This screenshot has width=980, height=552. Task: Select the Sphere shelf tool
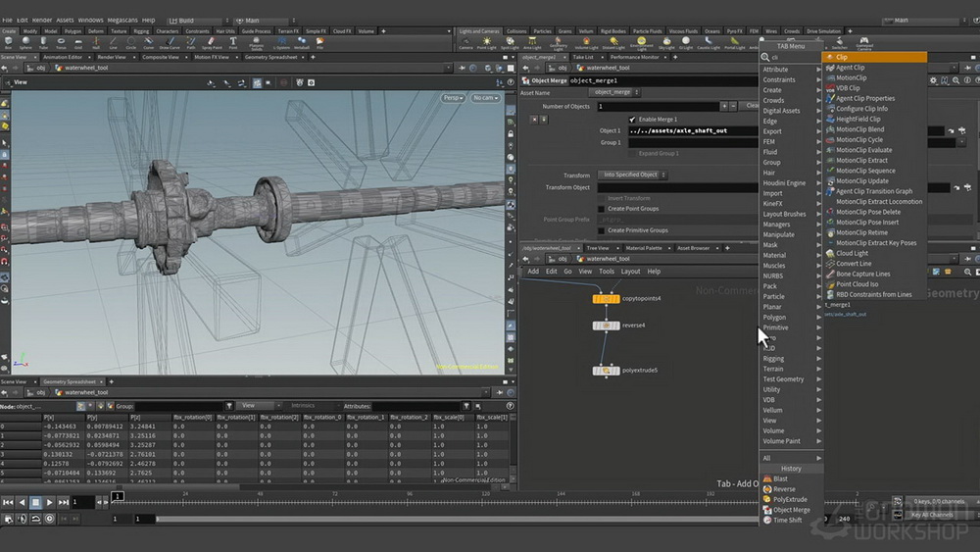25,42
